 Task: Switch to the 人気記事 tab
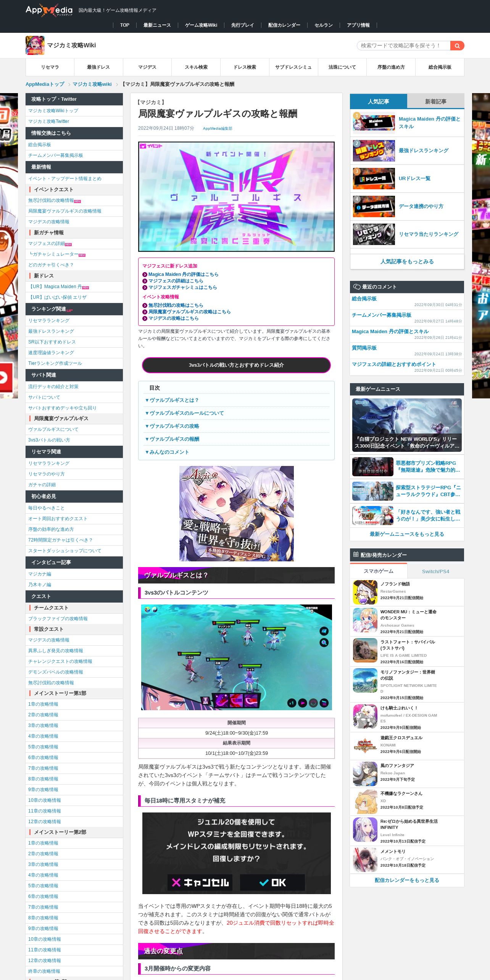(379, 102)
